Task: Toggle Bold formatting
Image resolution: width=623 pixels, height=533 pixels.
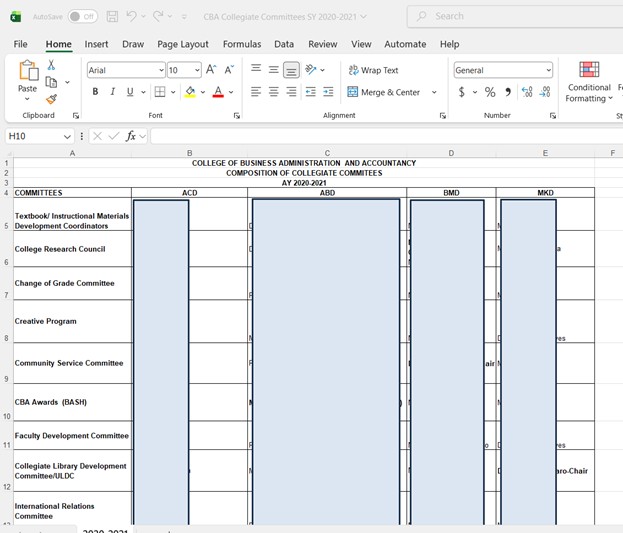Action: pos(96,92)
